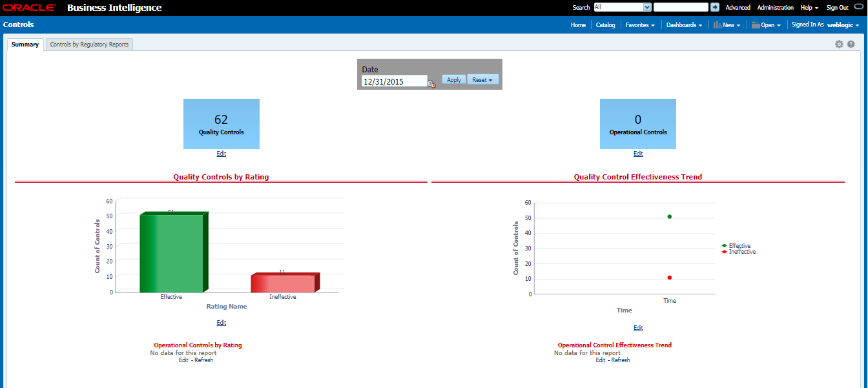Click the bar-chart icon next to New

pos(718,25)
